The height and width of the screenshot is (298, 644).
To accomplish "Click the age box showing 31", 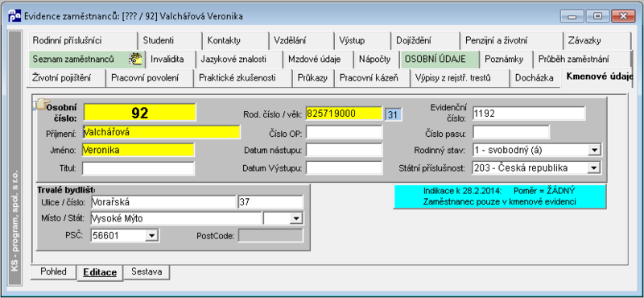I will (394, 114).
